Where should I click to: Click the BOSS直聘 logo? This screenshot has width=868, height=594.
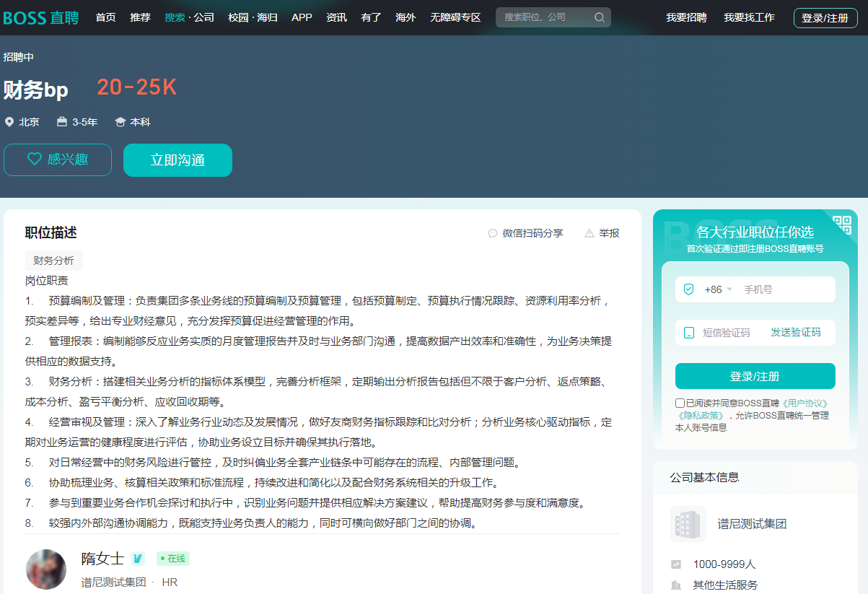41,18
